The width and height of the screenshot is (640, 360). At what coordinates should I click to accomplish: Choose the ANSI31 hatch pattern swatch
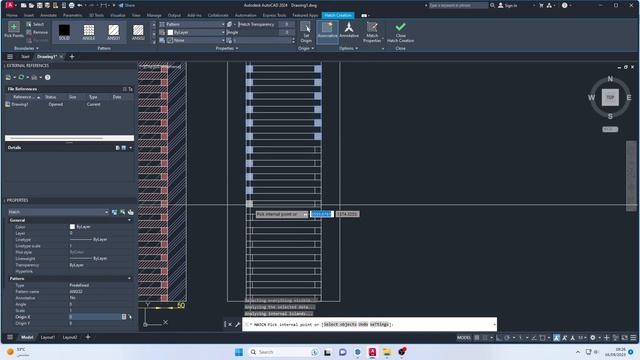(x=113, y=32)
